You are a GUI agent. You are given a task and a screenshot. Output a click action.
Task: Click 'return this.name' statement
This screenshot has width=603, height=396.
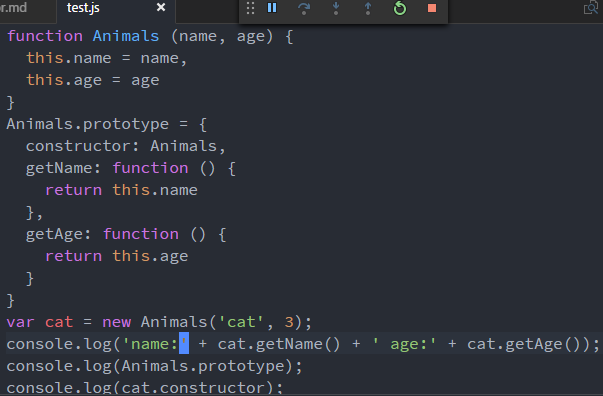[121, 190]
